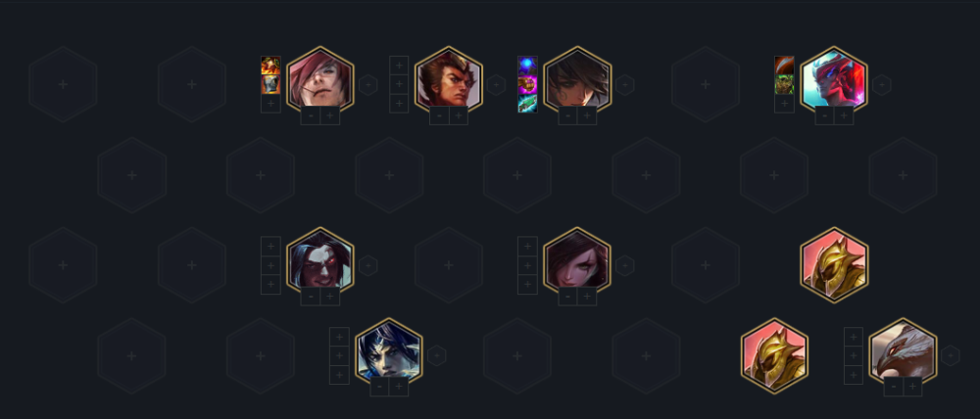Viewport: 980px width, 419px height.
Task: Increase star level of the neon red-blue champion
Action: point(844,116)
